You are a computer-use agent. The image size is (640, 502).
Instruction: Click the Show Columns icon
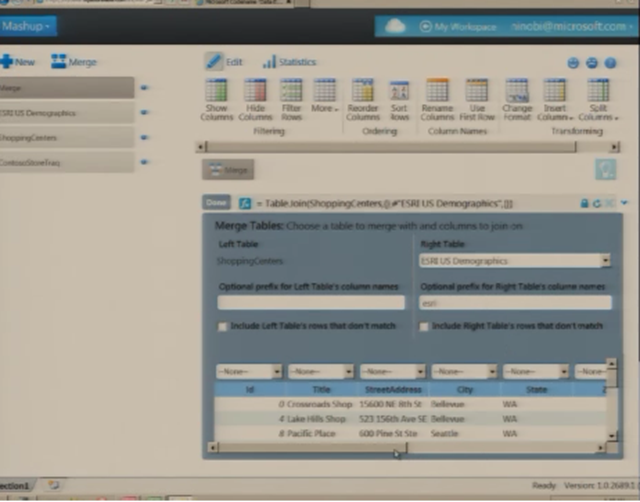[216, 90]
